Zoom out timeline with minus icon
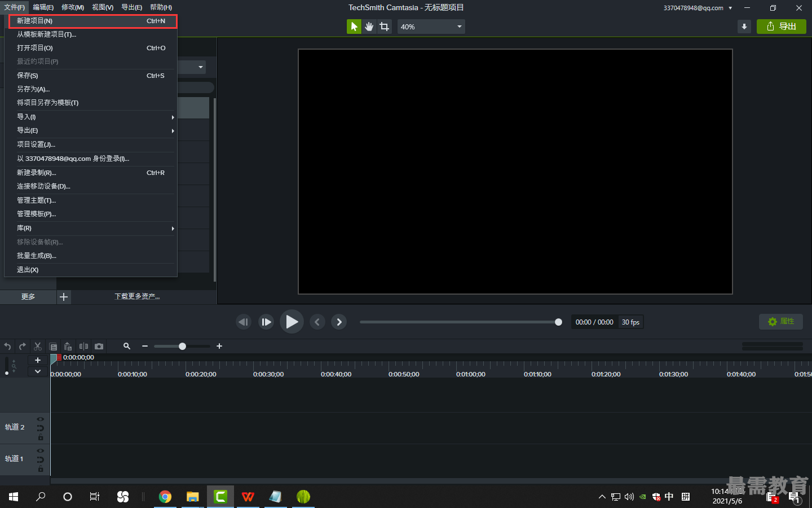The image size is (812, 508). point(145,346)
